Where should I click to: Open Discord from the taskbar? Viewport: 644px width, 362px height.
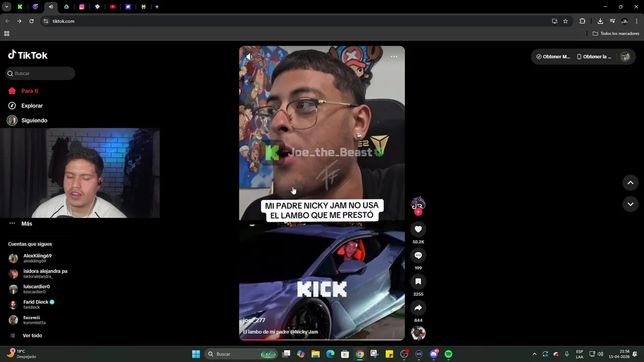click(x=434, y=354)
